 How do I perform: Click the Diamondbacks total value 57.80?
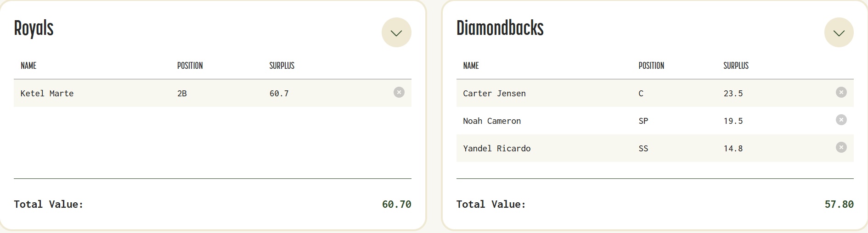pyautogui.click(x=839, y=204)
